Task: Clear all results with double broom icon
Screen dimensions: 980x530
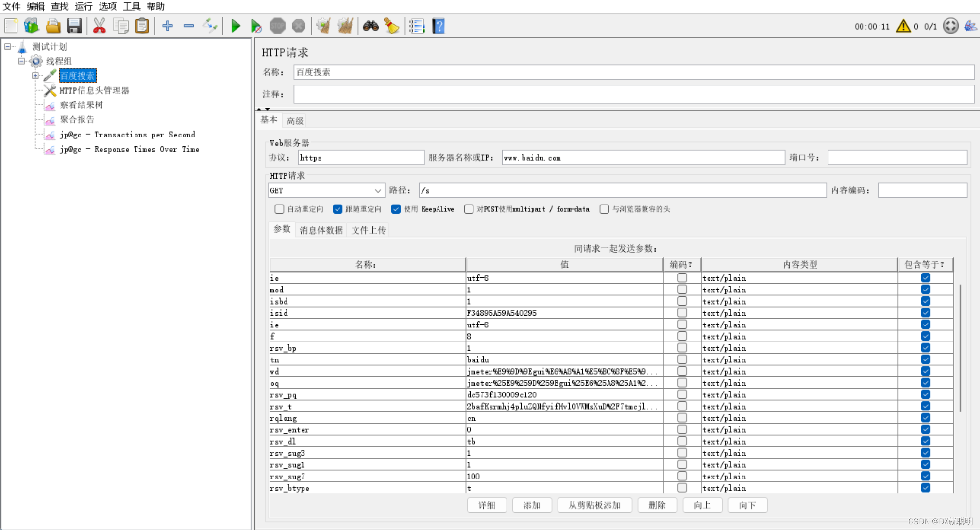Action: (x=345, y=26)
